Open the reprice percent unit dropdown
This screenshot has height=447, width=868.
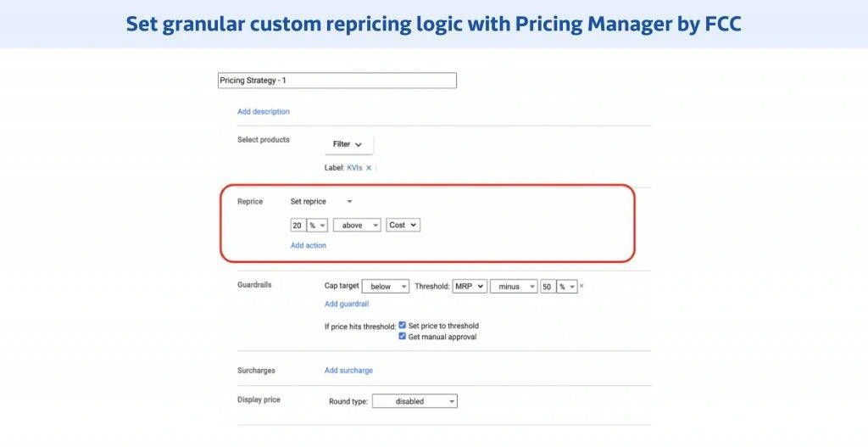(x=317, y=225)
